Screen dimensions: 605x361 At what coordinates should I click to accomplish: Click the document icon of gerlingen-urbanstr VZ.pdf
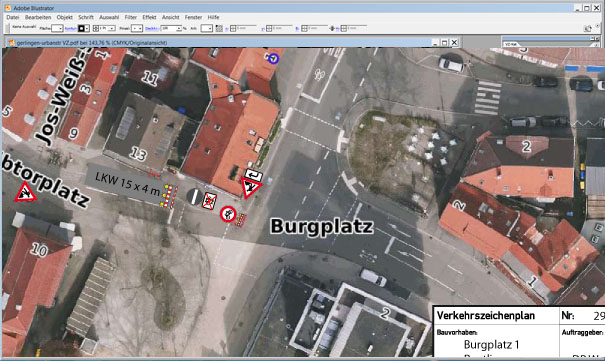pyautogui.click(x=12, y=42)
